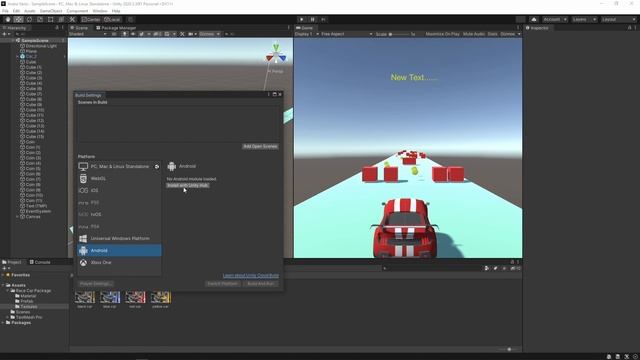Expand the Canvas object in Hierarchy
The height and width of the screenshot is (360, 640).
click(x=18, y=217)
